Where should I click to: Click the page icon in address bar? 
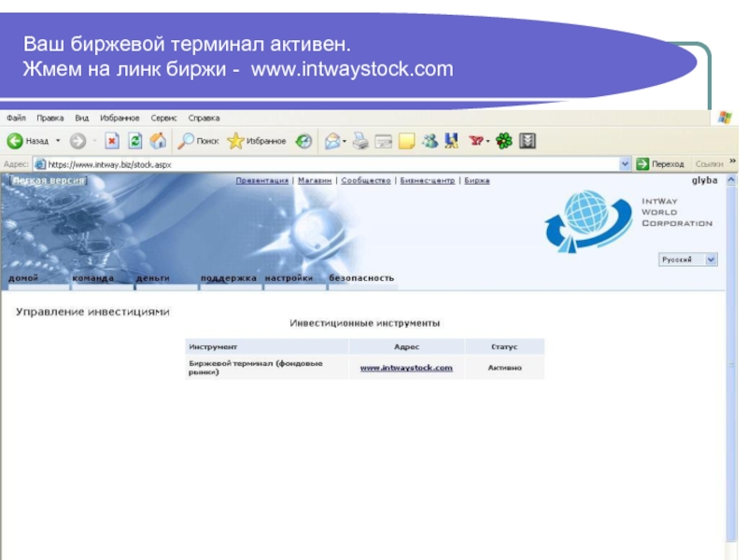pos(40,164)
